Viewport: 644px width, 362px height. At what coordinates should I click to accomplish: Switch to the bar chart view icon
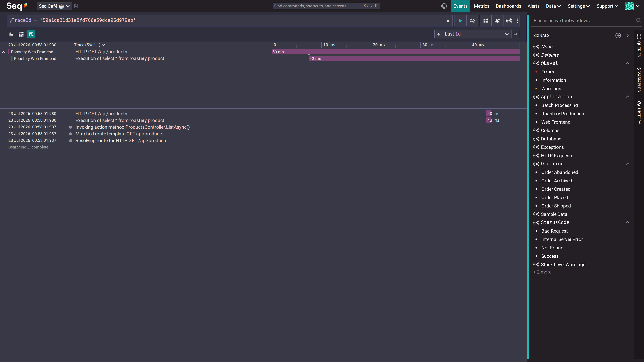click(11, 34)
